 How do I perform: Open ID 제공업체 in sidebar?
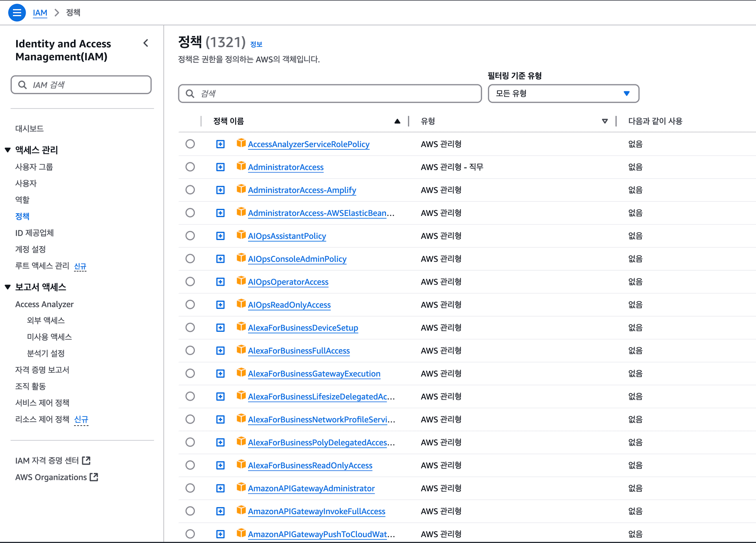point(35,233)
